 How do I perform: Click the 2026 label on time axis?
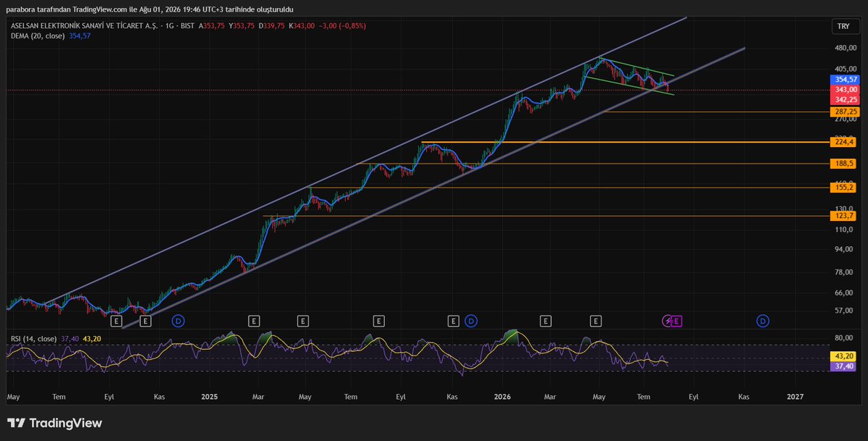click(x=503, y=397)
